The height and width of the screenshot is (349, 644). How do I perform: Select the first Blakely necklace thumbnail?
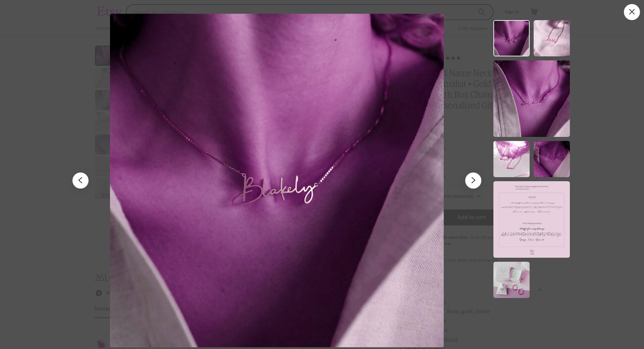pyautogui.click(x=511, y=38)
